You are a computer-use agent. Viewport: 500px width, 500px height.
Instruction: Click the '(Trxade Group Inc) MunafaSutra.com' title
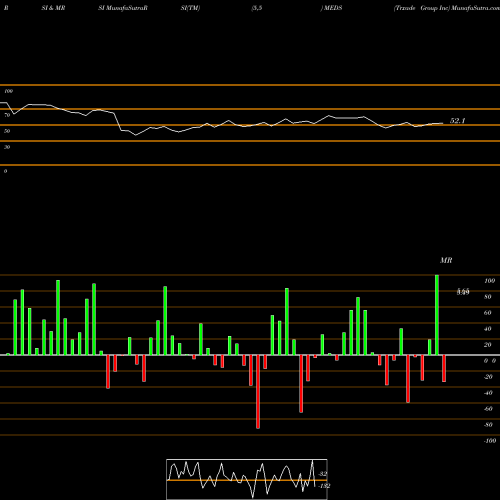[x=447, y=8]
